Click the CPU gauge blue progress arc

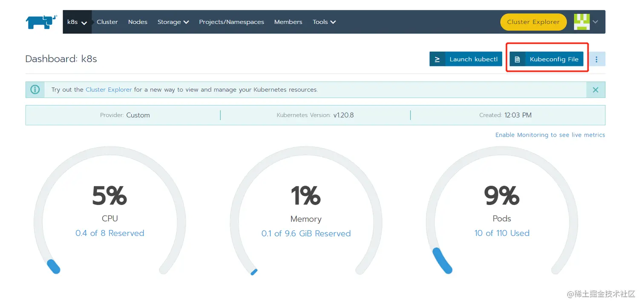53,266
